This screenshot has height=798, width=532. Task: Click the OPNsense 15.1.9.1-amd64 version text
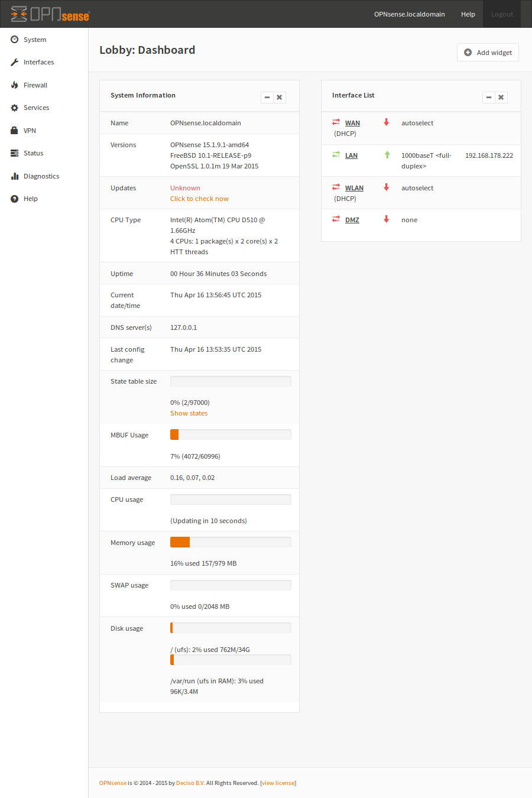click(209, 145)
